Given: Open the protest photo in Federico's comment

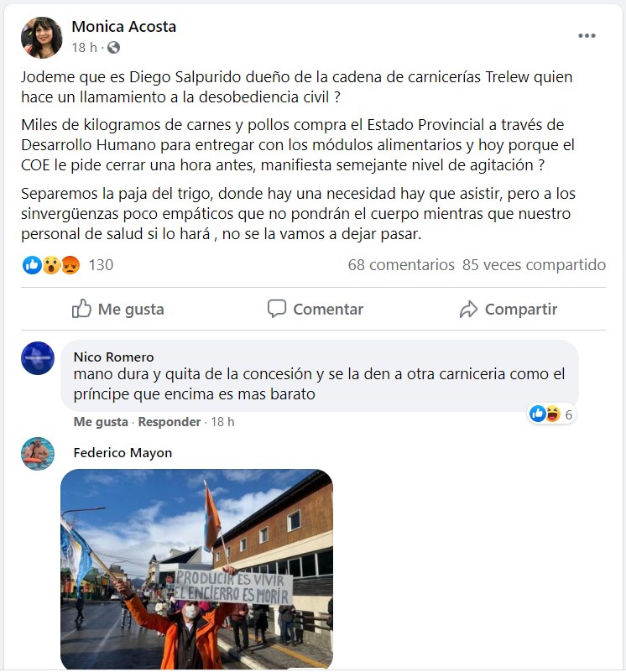Looking at the screenshot, I should pyautogui.click(x=197, y=569).
